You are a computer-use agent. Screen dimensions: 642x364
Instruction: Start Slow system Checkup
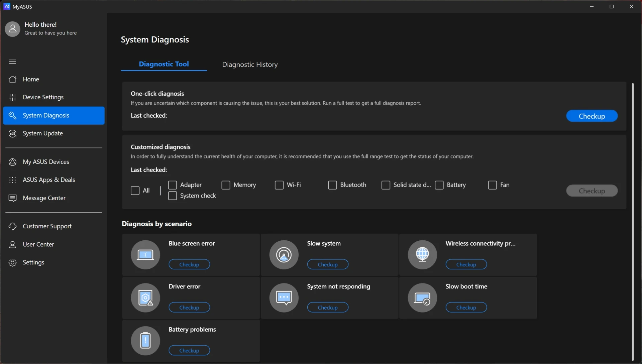[328, 264]
